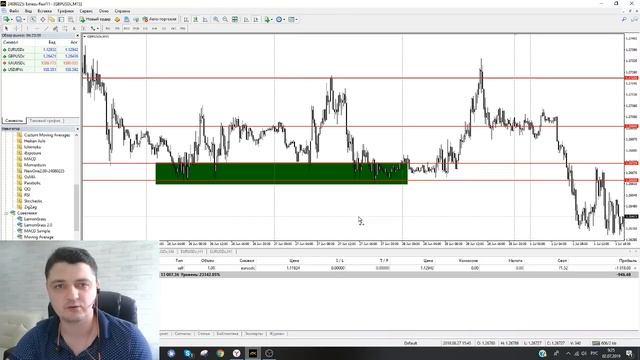Click the green rectangle on the chart

pyautogui.click(x=282, y=173)
